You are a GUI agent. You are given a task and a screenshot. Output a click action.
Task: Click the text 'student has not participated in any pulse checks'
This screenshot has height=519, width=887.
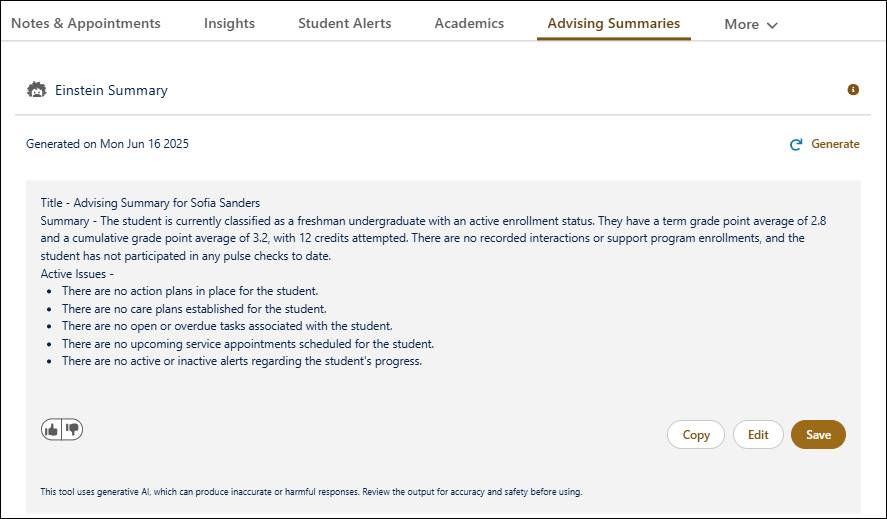pos(186,256)
